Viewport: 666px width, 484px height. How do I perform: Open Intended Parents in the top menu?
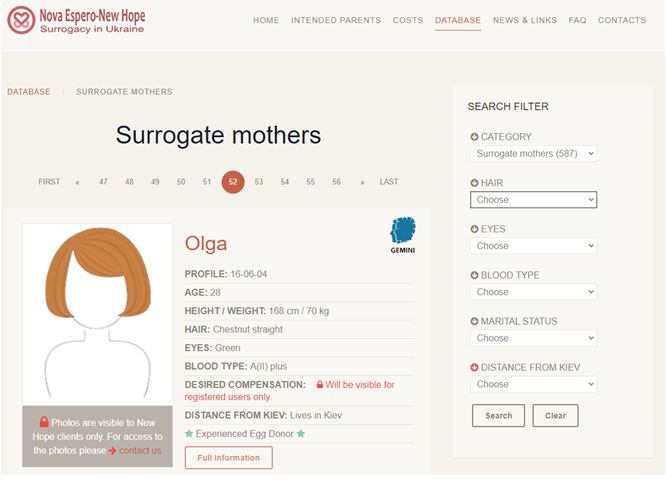[335, 20]
